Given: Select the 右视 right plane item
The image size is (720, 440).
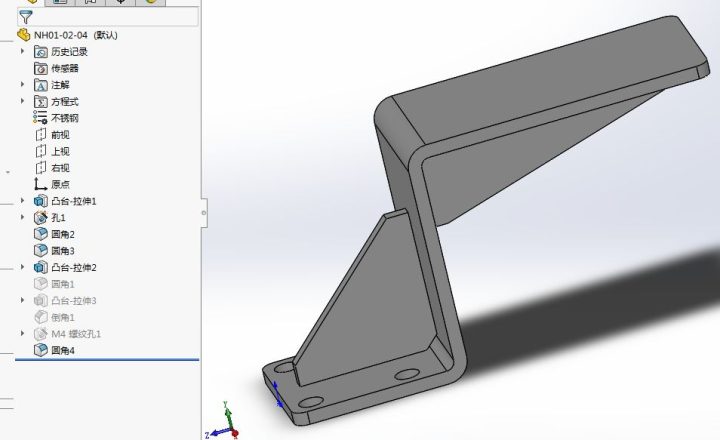Looking at the screenshot, I should point(60,168).
